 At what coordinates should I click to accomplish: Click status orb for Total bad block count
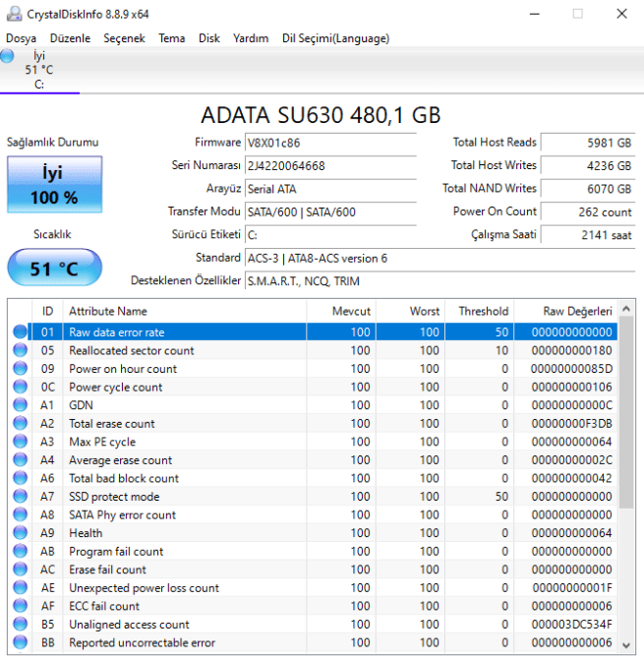tap(20, 478)
